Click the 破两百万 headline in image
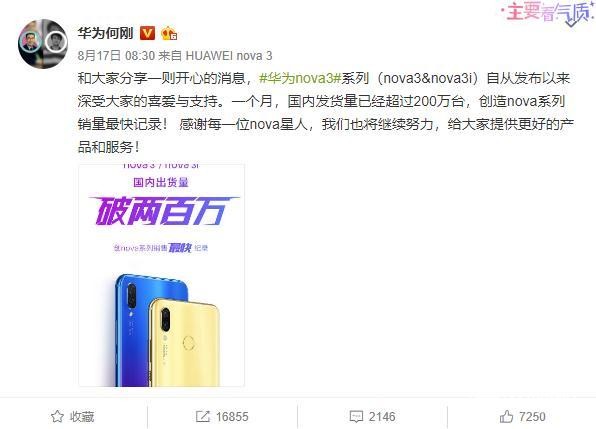The image size is (596, 429). [x=163, y=211]
